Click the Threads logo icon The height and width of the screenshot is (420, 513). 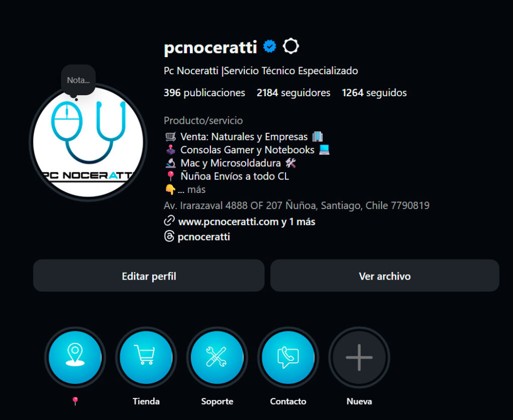coord(169,236)
